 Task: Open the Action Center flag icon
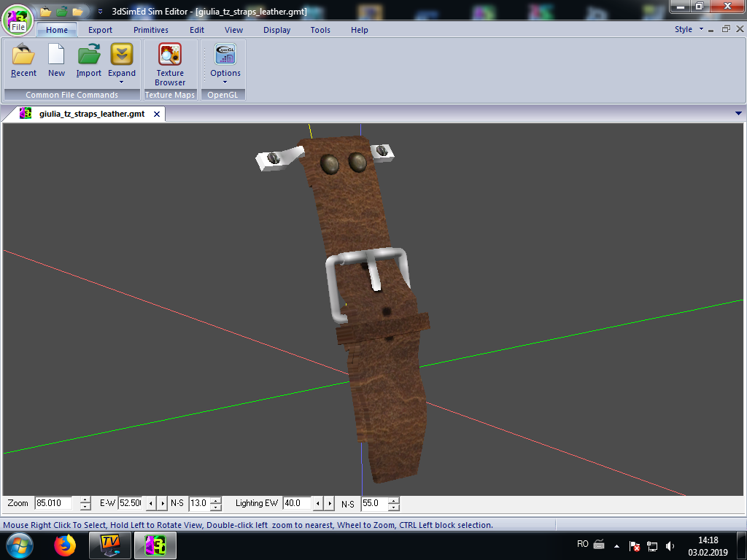coord(634,546)
